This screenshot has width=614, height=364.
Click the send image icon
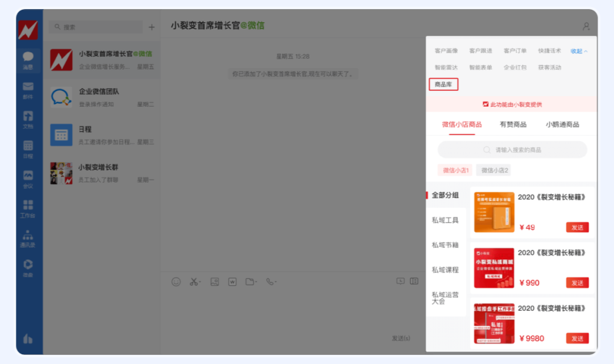click(215, 281)
